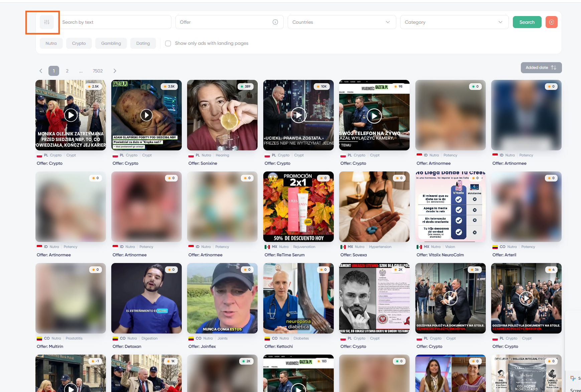Click the 'Hearing' tag
The width and height of the screenshot is (581, 392).
point(223,155)
